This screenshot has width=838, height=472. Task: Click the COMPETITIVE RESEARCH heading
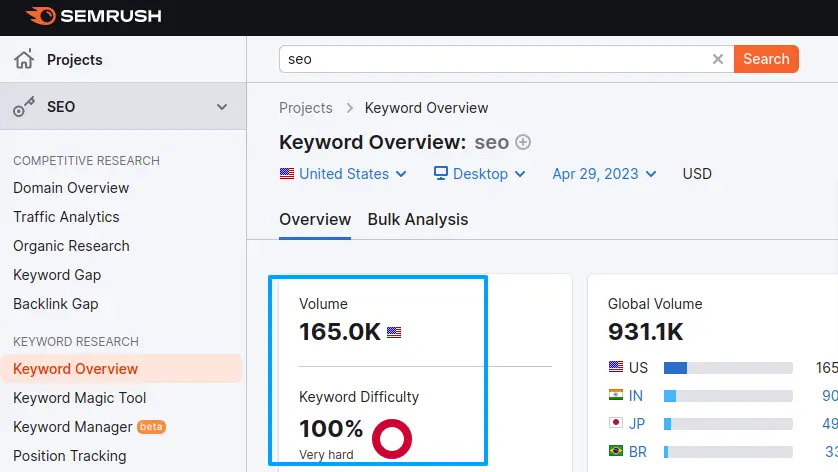pyautogui.click(x=86, y=161)
